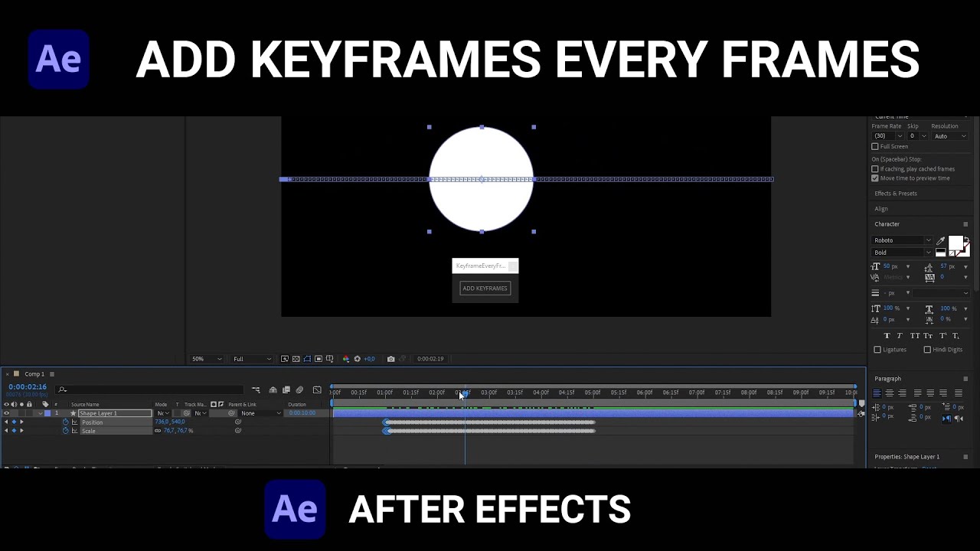Open Composition Mini-Flowchart icon
The height and width of the screenshot is (551, 980).
[256, 390]
